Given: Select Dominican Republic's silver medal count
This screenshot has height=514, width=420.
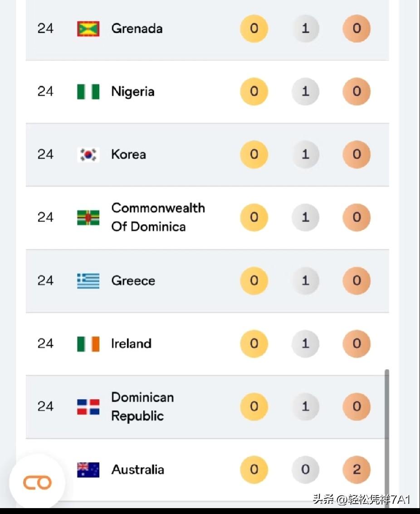Looking at the screenshot, I should point(306,407).
